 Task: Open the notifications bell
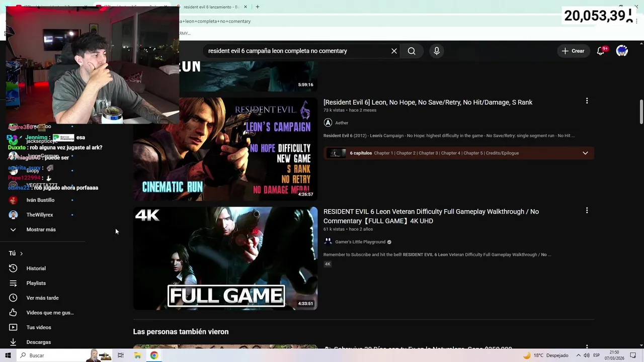click(x=601, y=51)
